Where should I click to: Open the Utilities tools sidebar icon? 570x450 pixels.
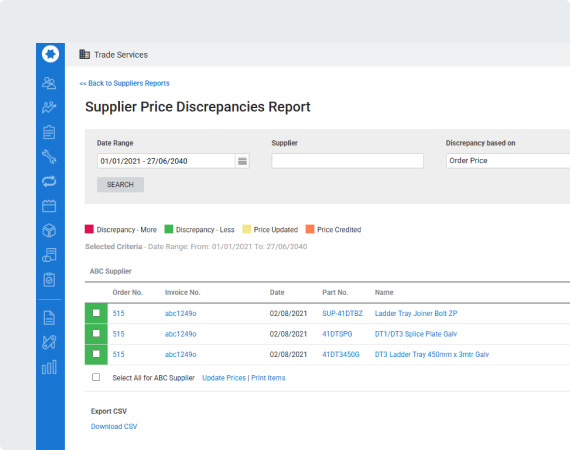[49, 342]
